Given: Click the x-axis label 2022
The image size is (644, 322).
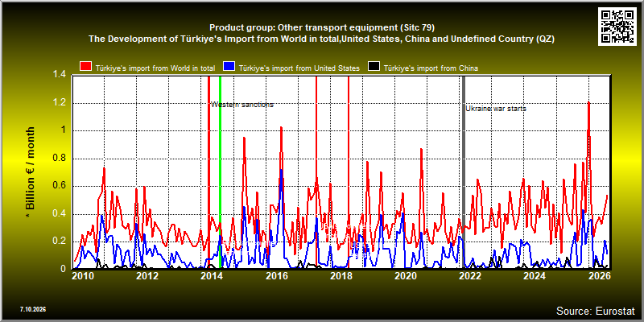Looking at the screenshot, I should click(470, 275).
